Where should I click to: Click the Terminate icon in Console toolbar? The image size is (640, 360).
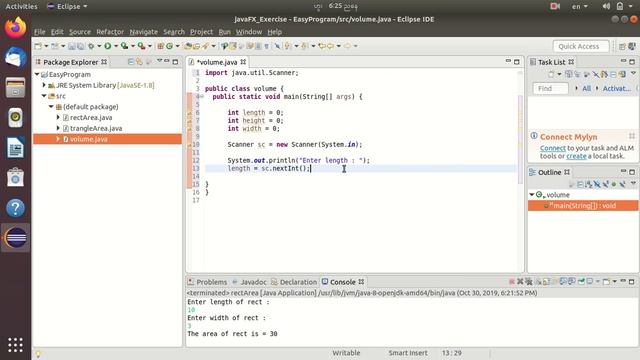click(x=512, y=282)
